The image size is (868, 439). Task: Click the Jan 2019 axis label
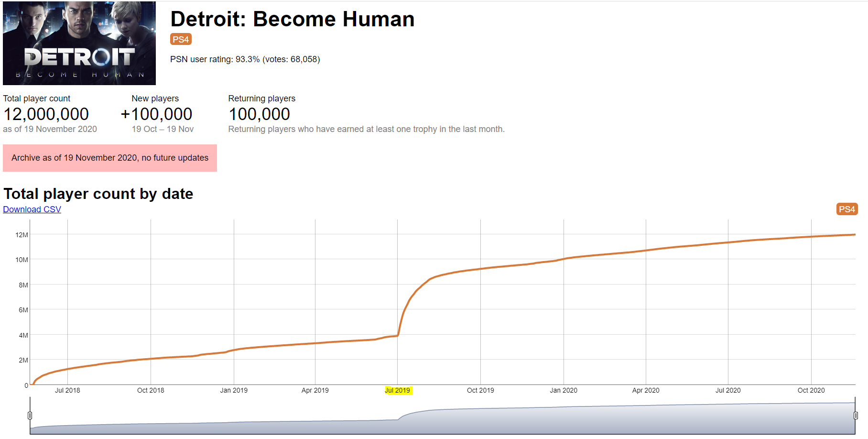tap(234, 390)
